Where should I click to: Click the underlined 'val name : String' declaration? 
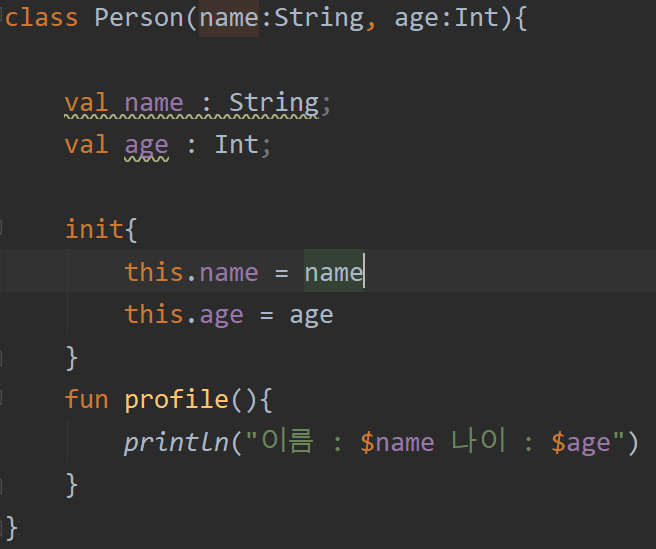pos(191,103)
